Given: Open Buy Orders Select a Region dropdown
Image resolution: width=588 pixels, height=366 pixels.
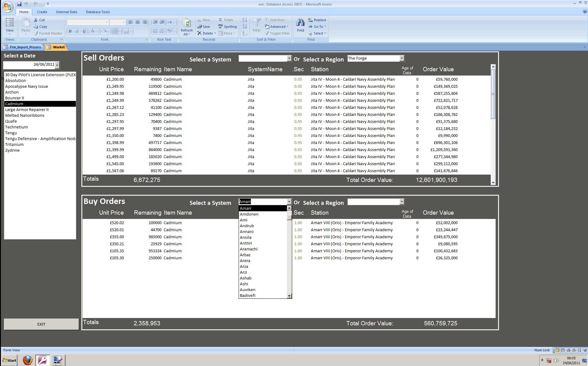Looking at the screenshot, I should pos(402,202).
